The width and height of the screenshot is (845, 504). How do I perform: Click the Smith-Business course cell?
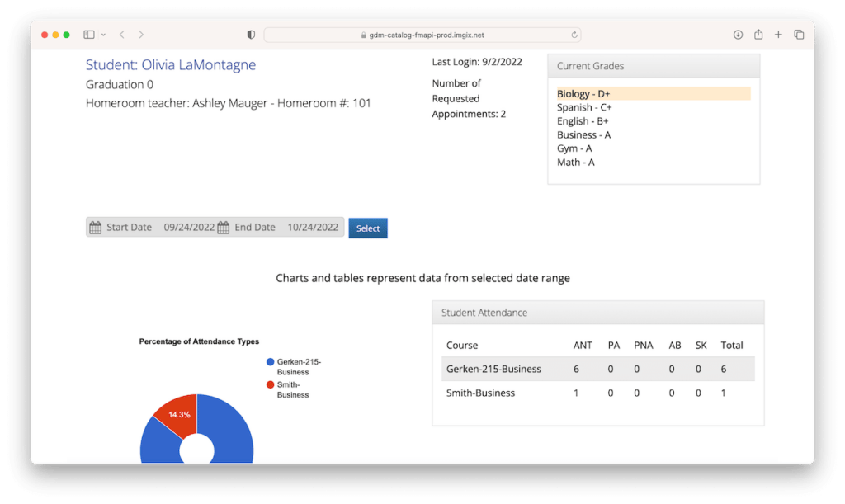tap(481, 393)
